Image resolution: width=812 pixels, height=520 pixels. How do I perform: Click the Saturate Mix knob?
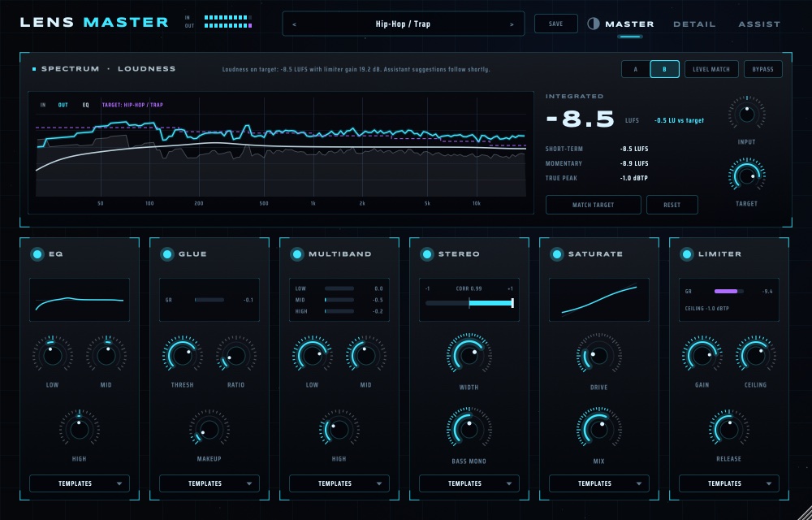pyautogui.click(x=599, y=429)
